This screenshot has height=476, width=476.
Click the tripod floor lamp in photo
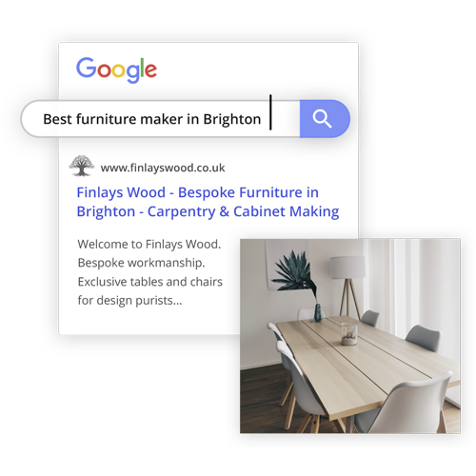point(348,286)
